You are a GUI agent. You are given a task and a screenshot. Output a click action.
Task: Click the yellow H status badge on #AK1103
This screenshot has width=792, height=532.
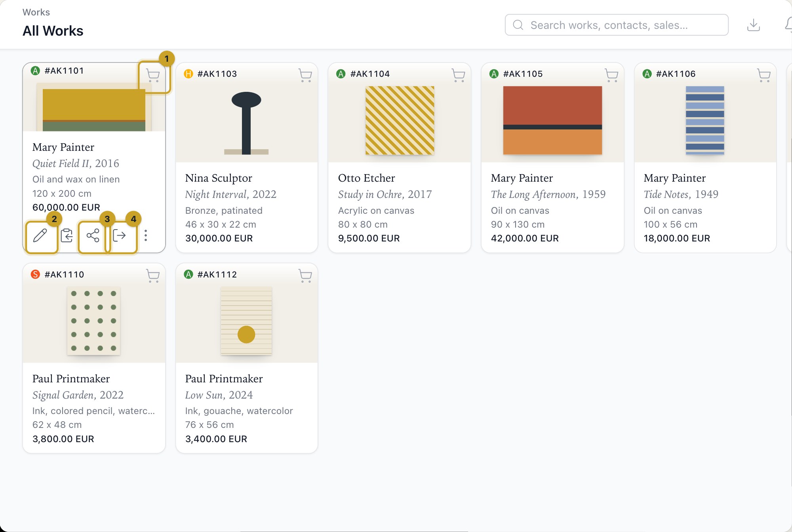click(x=188, y=74)
